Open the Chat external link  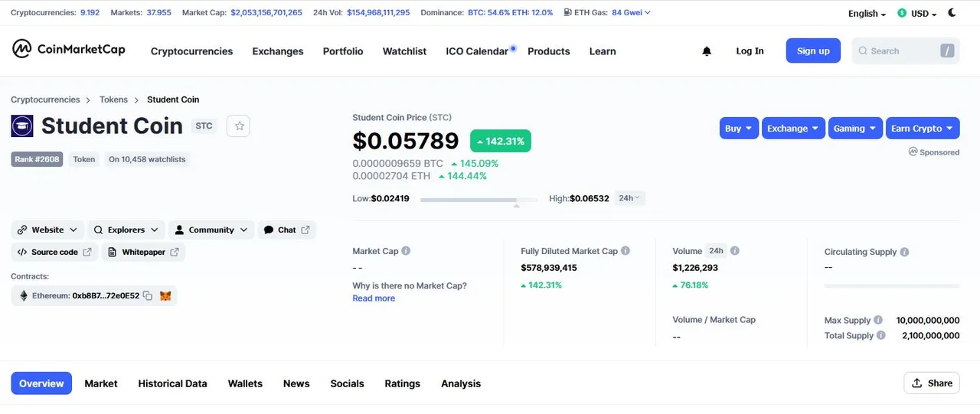pyautogui.click(x=287, y=230)
